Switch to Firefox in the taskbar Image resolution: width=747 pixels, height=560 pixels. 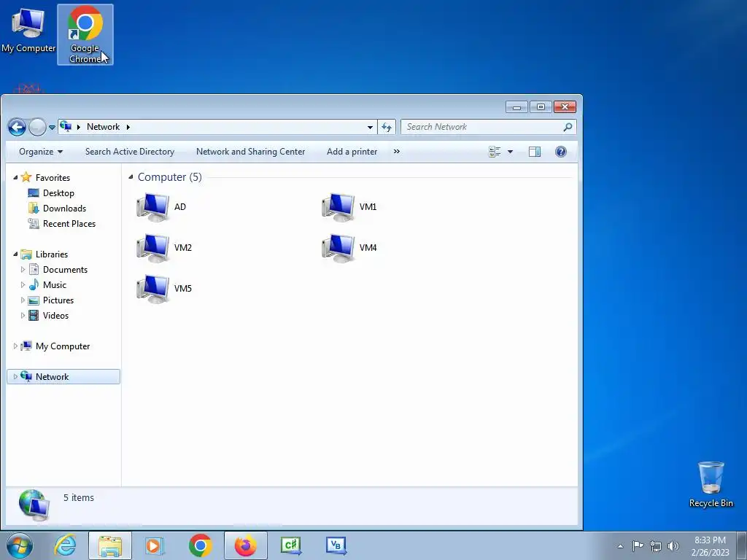(245, 545)
